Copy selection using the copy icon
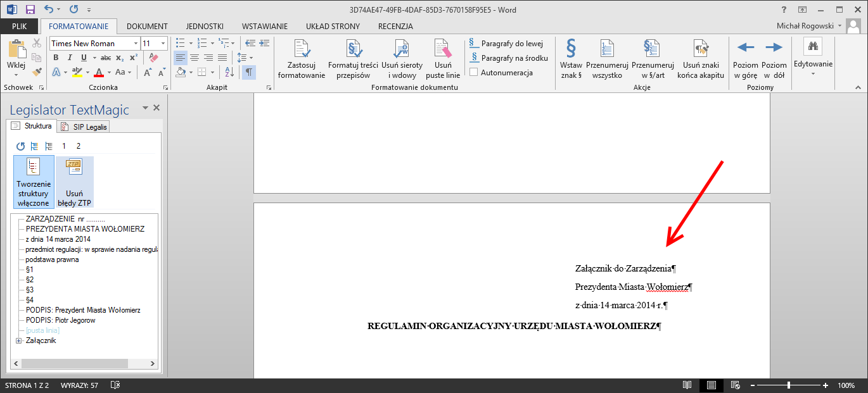 [37, 58]
